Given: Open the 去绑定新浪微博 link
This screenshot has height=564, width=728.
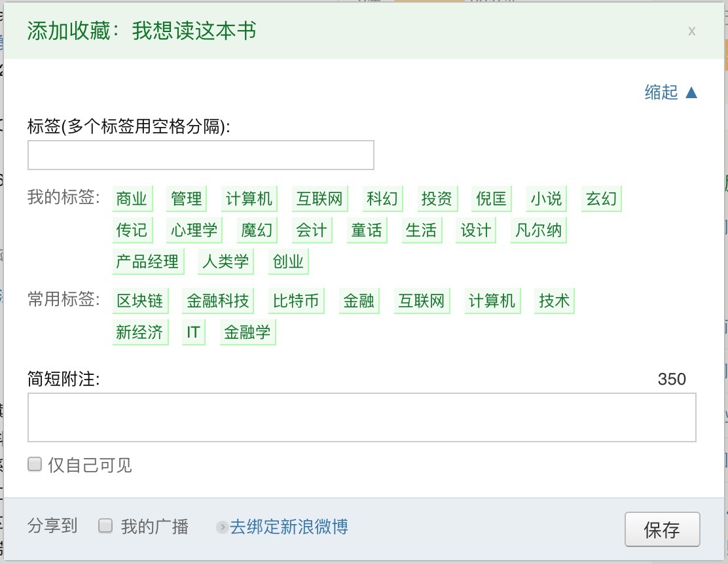Looking at the screenshot, I should [289, 527].
